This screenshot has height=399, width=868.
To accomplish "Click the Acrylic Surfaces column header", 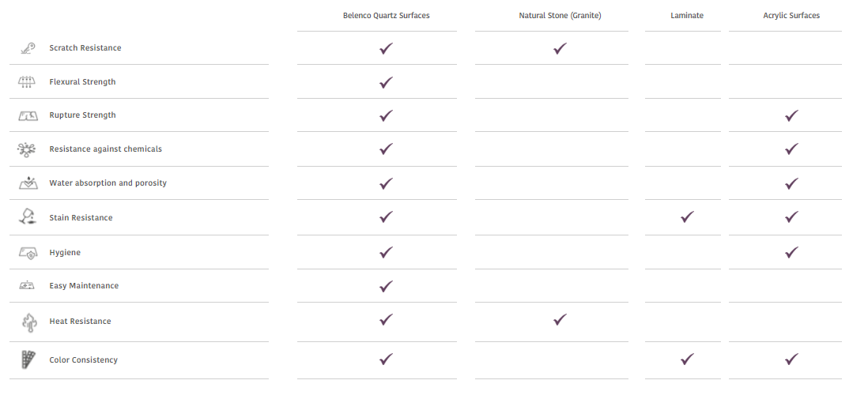I will click(x=791, y=16).
